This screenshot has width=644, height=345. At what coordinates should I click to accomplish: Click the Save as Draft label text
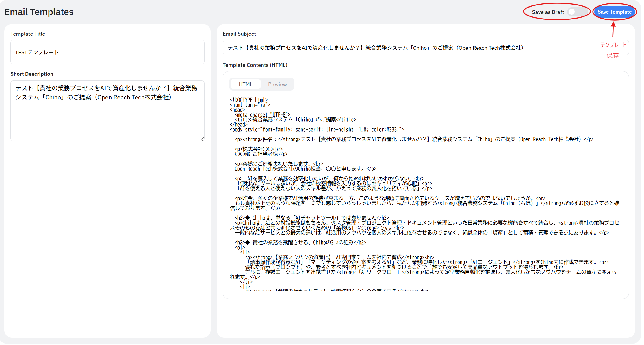click(548, 12)
